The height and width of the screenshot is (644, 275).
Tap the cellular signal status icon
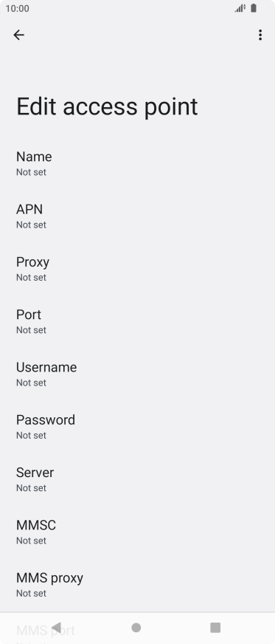coord(240,8)
